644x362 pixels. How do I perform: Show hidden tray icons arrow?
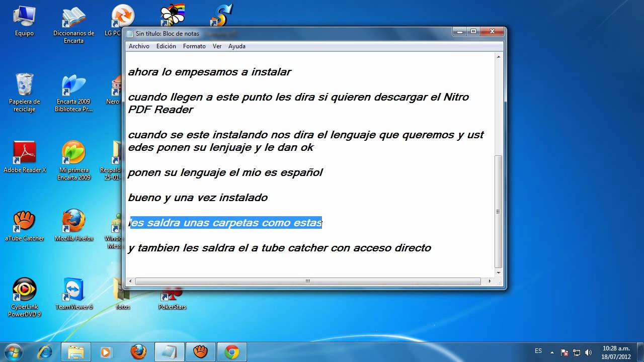552,352
